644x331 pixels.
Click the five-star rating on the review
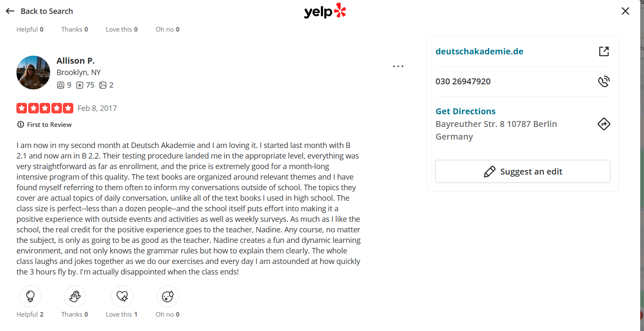pos(45,108)
